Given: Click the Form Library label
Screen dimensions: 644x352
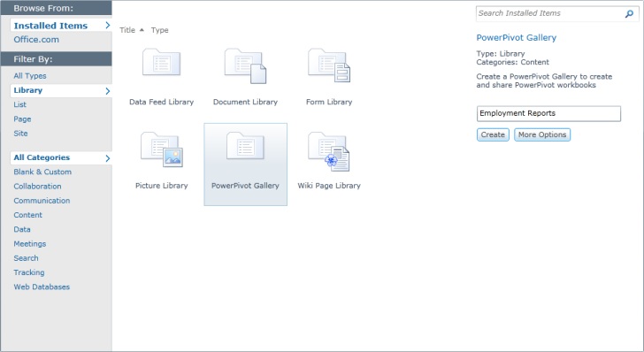Looking at the screenshot, I should pos(329,102).
